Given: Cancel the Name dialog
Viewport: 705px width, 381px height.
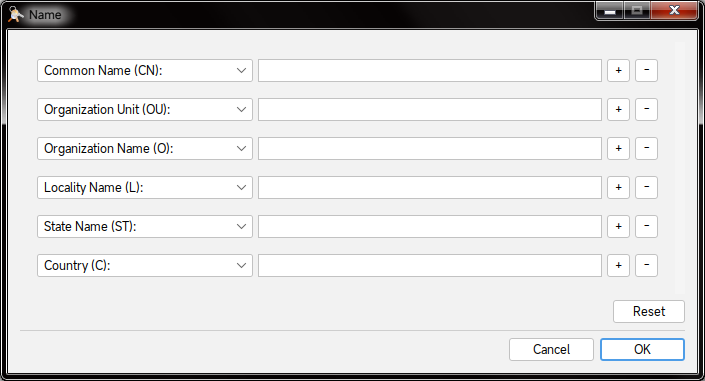Looking at the screenshot, I should pyautogui.click(x=551, y=350).
